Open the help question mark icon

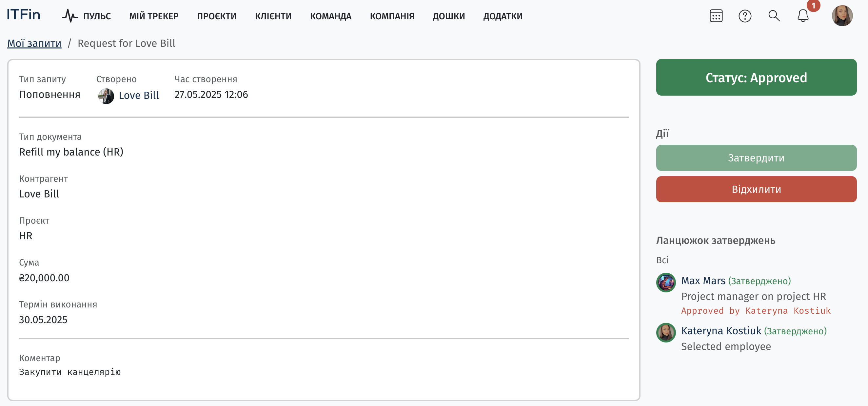point(745,16)
